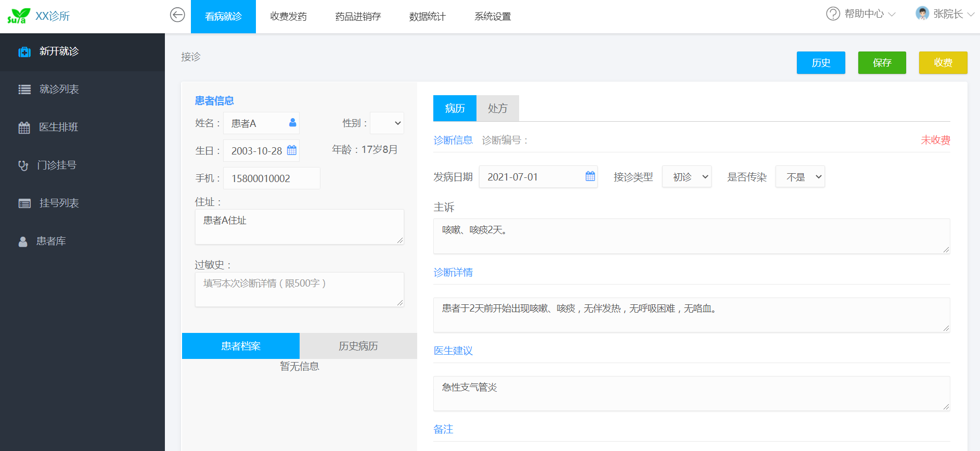Screen dimensions: 980x451
Task: Switch to the 历史病历 tab
Action: (358, 346)
